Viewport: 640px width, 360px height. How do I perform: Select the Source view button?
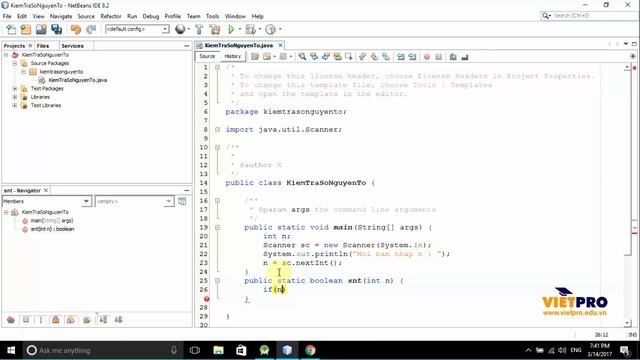click(207, 56)
